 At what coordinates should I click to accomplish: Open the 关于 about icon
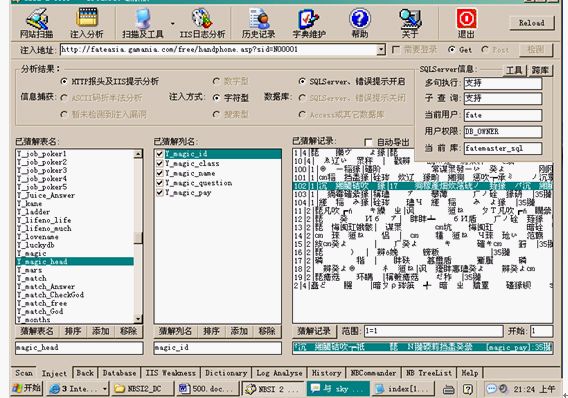(x=410, y=23)
